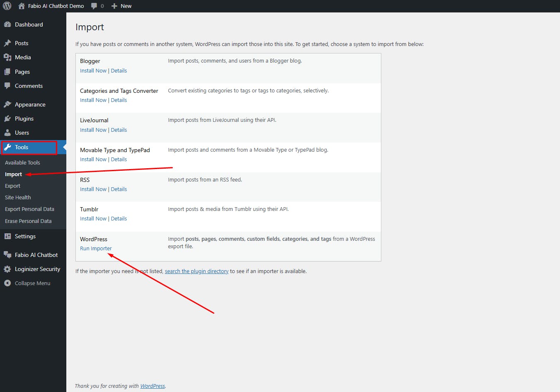The height and width of the screenshot is (392, 560).
Task: Click the Users person icon
Action: [x=7, y=133]
